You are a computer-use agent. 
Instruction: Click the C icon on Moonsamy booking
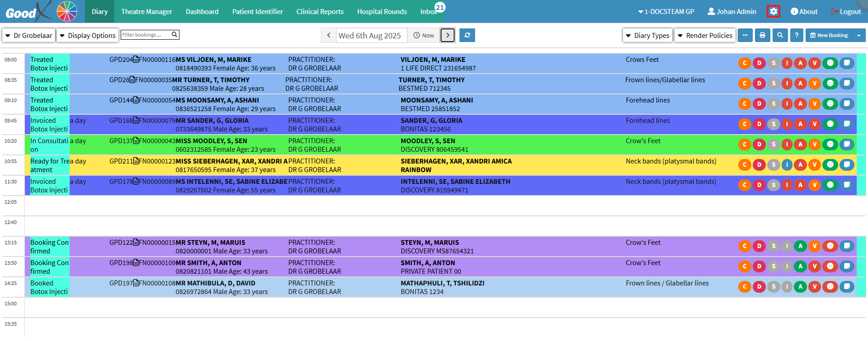point(745,104)
